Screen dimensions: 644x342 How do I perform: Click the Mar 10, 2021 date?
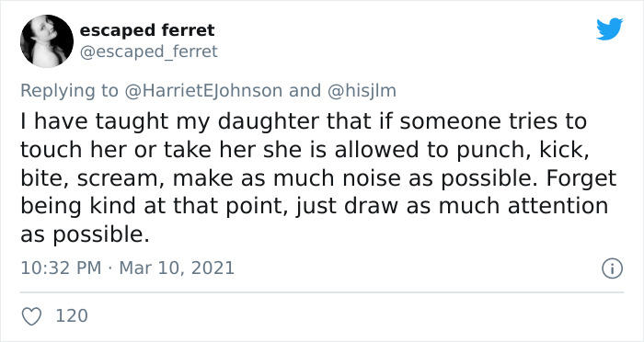tap(177, 268)
